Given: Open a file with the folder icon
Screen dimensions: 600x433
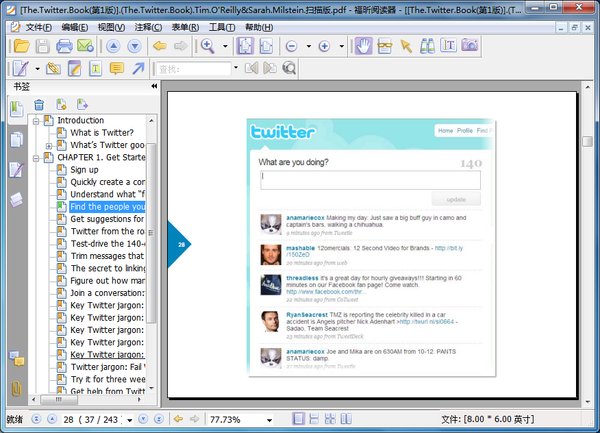Looking at the screenshot, I should [x=21, y=46].
